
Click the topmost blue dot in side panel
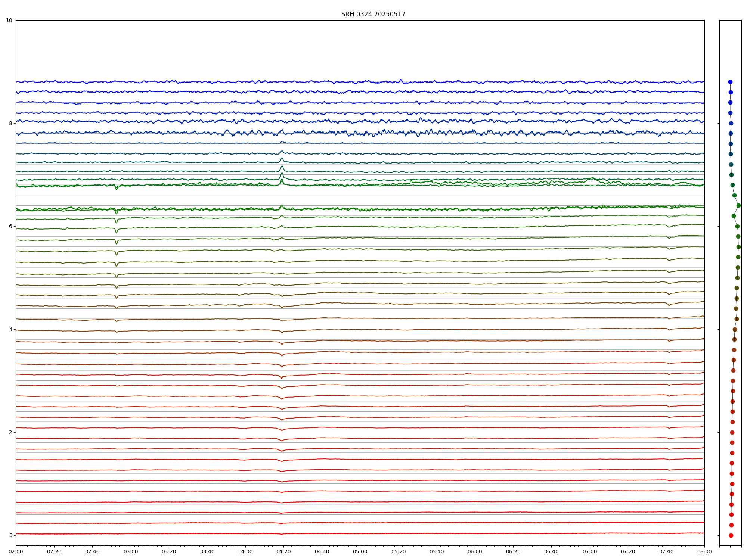(730, 82)
